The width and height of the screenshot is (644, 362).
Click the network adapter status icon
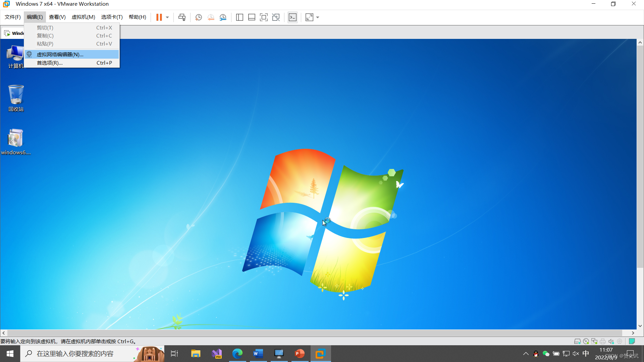[x=594, y=341]
